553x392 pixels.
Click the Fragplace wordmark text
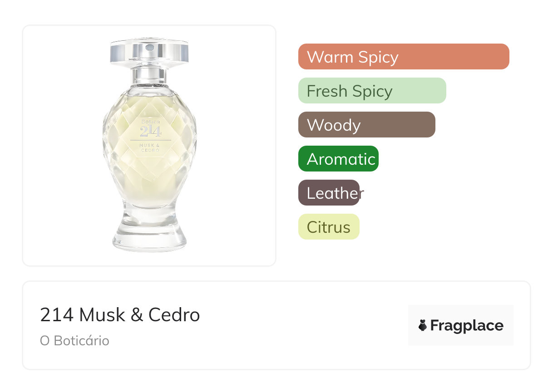[x=467, y=325]
